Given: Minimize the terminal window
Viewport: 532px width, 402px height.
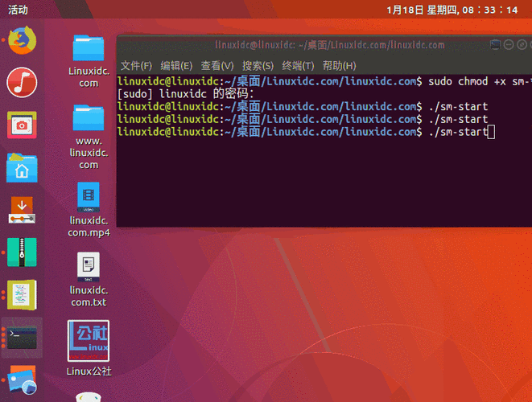Looking at the screenshot, I should 508,45.
